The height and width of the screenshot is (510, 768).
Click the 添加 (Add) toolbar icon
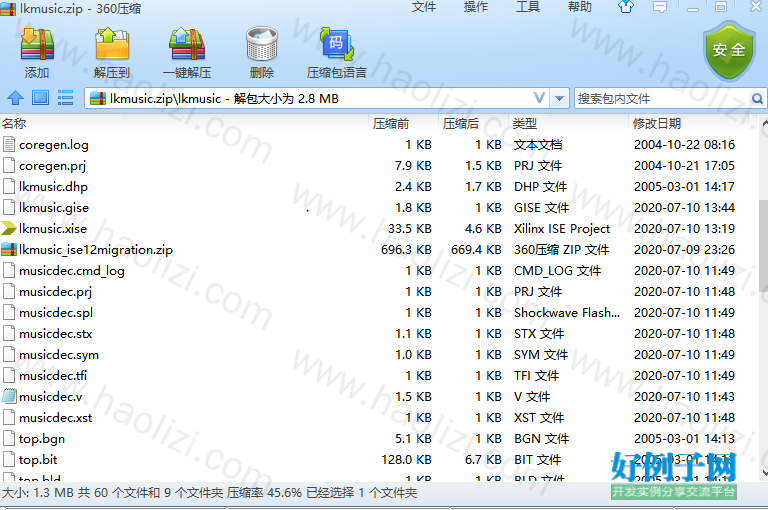click(x=37, y=45)
